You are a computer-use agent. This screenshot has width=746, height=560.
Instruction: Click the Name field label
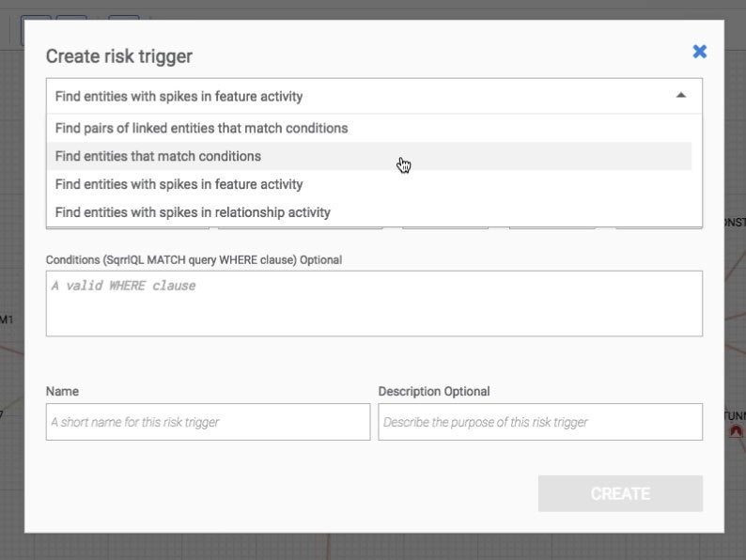tap(62, 391)
